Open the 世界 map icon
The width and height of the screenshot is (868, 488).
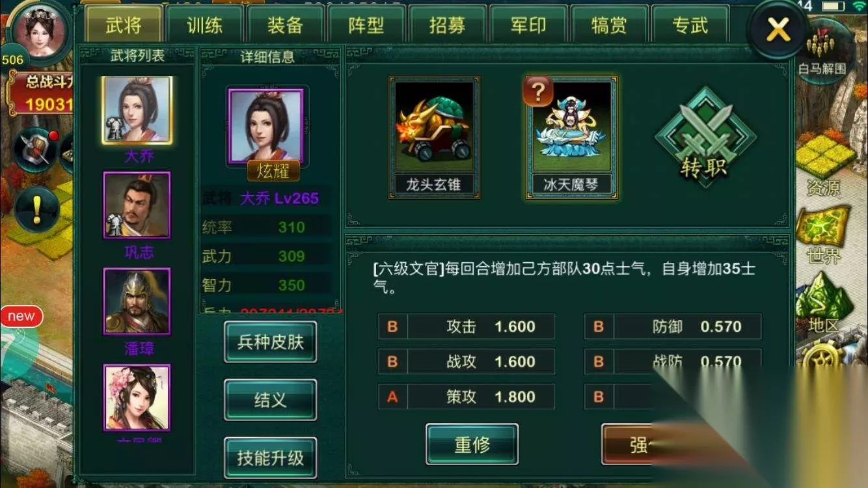point(825,234)
